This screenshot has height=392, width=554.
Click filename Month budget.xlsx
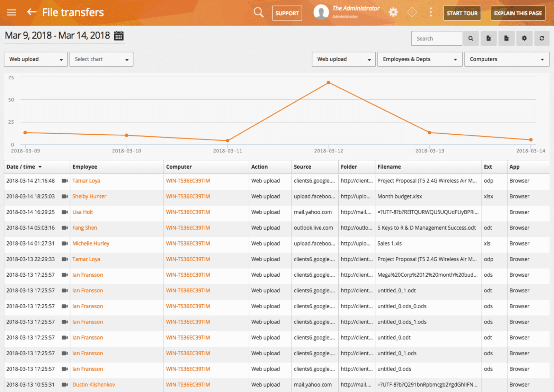pyautogui.click(x=400, y=196)
